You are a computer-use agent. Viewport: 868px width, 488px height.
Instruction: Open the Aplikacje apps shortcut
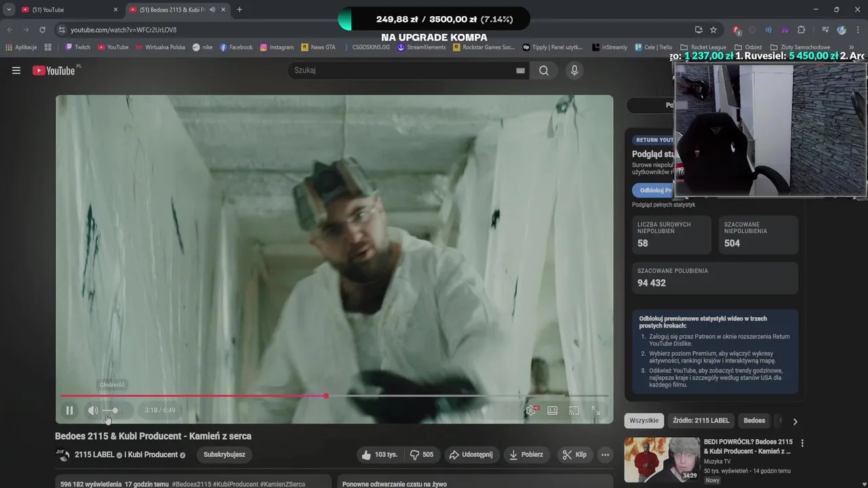pyautogui.click(x=21, y=47)
